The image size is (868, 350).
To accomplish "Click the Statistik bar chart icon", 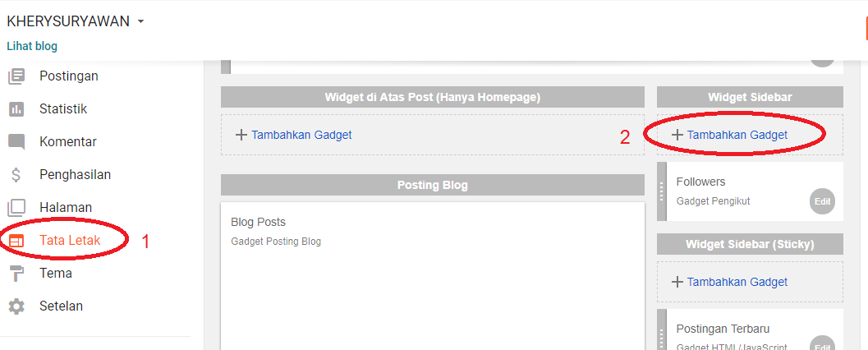I will (x=16, y=109).
